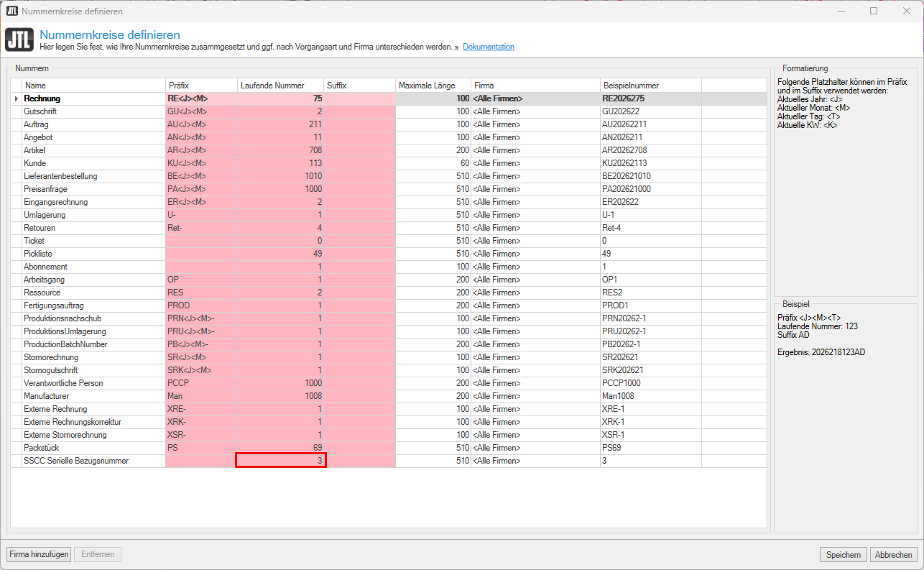Click the Speichern button
This screenshot has width=924, height=570.
point(844,554)
